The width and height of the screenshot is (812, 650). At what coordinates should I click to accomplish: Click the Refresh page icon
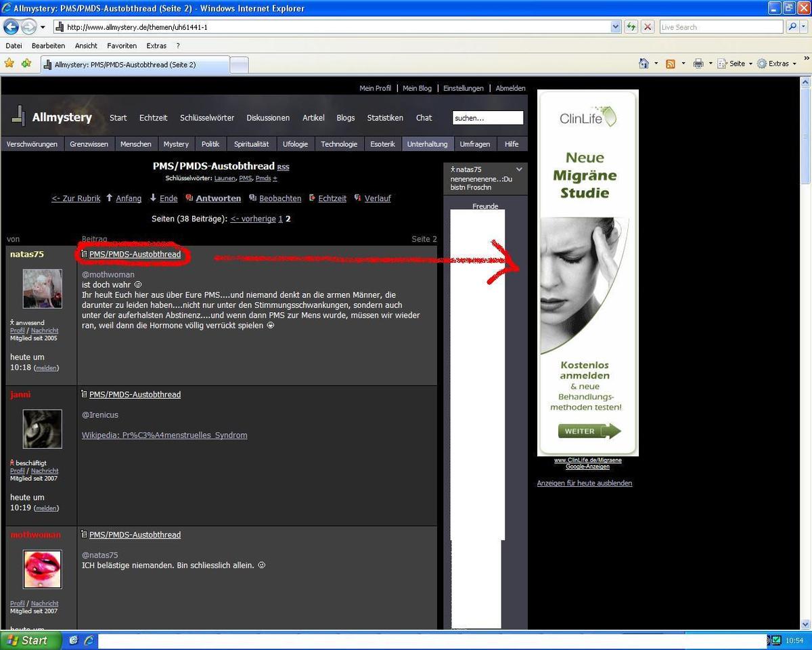click(x=631, y=27)
